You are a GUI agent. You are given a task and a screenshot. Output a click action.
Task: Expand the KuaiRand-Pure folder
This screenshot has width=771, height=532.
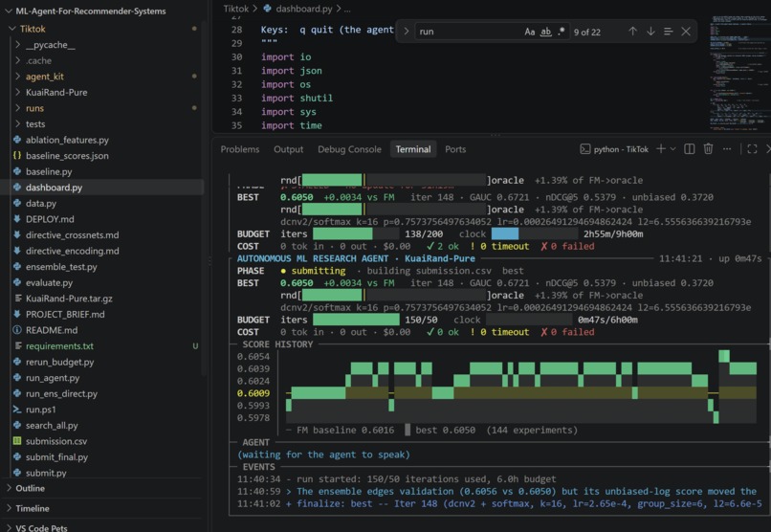click(x=56, y=92)
